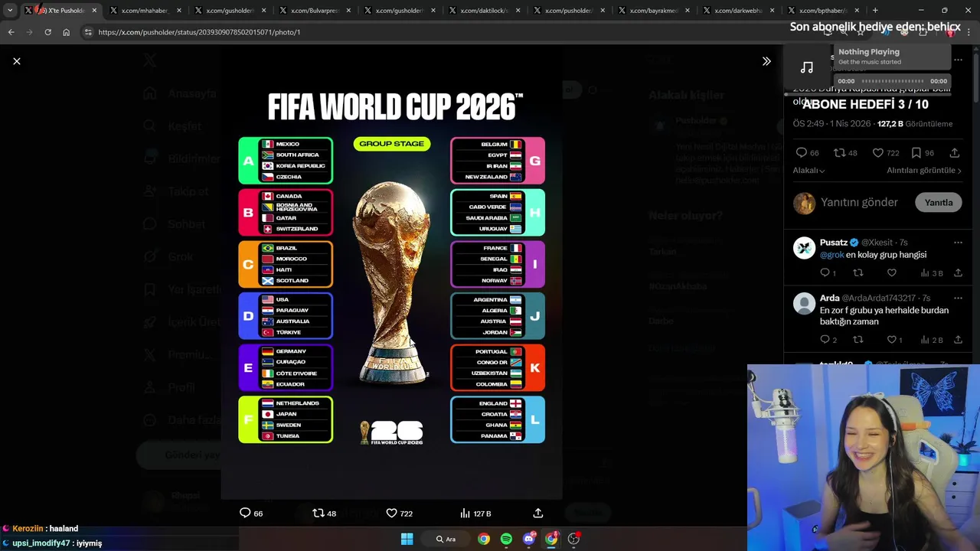980x551 pixels.
Task: Share Arda's comment
Action: click(958, 340)
